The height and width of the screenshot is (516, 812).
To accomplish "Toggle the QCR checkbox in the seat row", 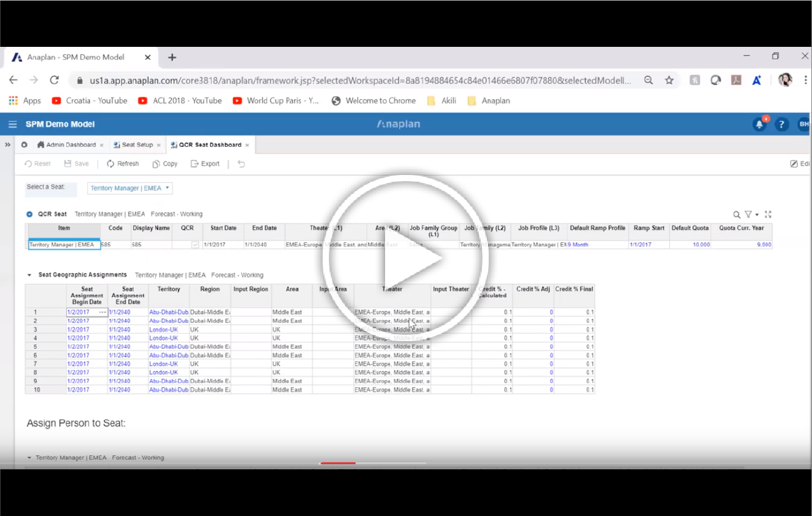I will [195, 245].
